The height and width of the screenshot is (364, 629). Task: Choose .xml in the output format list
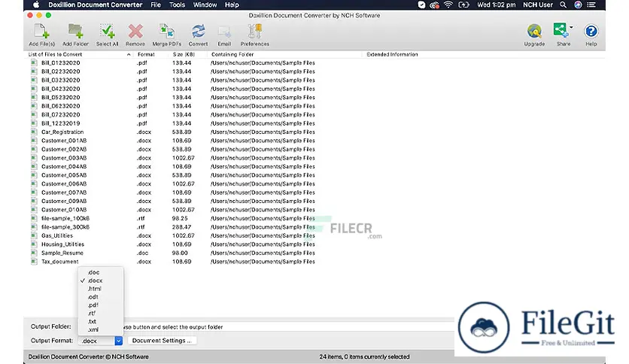101,330
